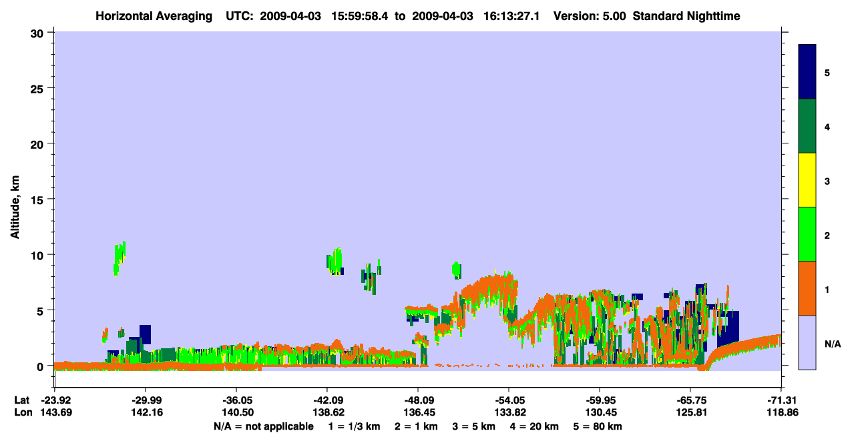The height and width of the screenshot is (445, 868).
Task: Click the 'Lat' row label
Action: [x=22, y=400]
